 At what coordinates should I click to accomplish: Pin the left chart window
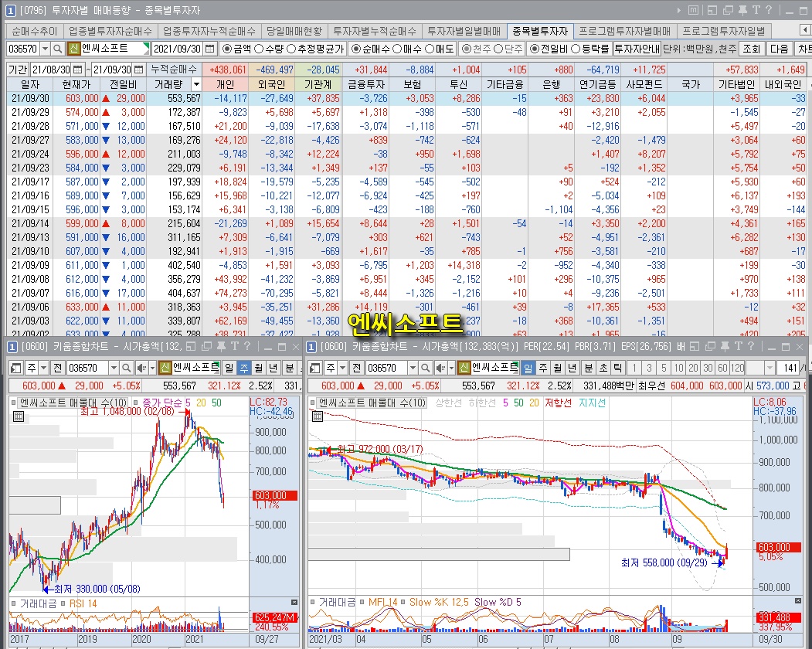[221, 346]
